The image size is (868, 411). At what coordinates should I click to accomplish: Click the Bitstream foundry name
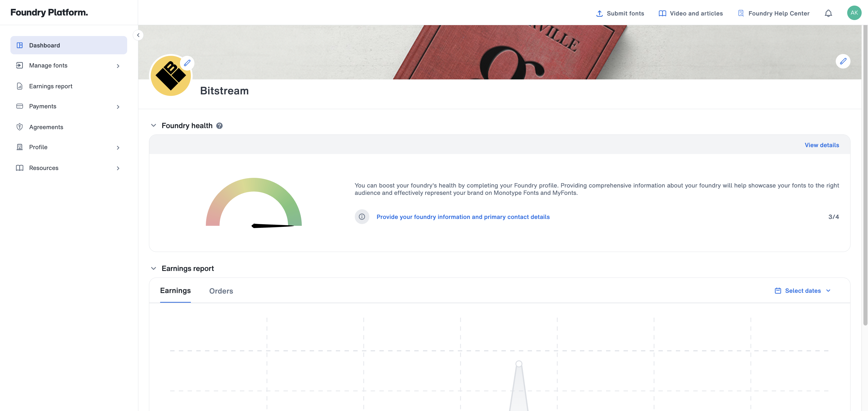pyautogui.click(x=224, y=91)
